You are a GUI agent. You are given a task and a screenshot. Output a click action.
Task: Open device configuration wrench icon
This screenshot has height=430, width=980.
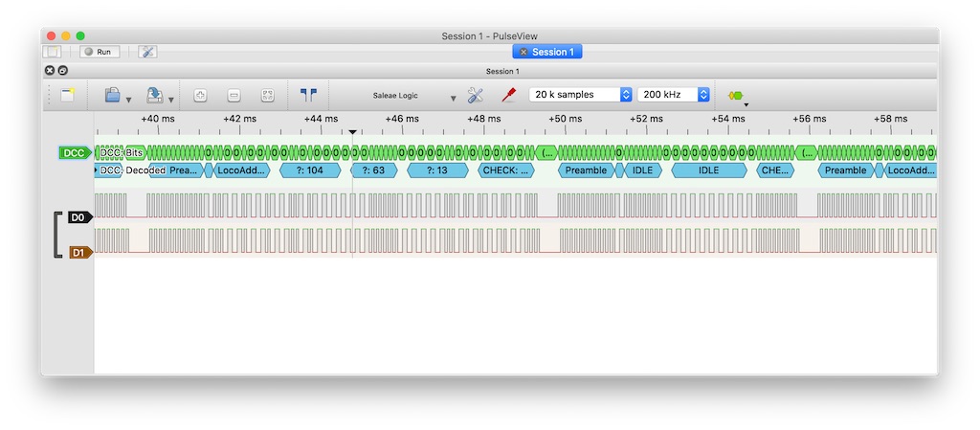pyautogui.click(x=476, y=95)
